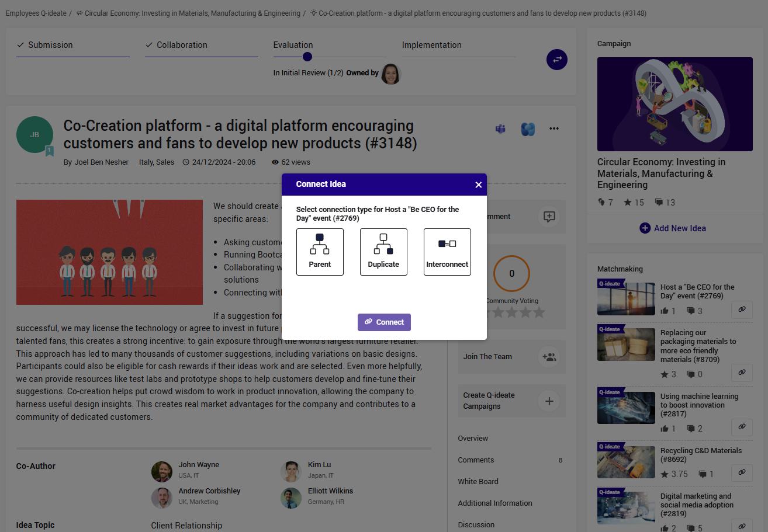768x532 pixels.
Task: Select the Duplicate connection type
Action: point(383,252)
